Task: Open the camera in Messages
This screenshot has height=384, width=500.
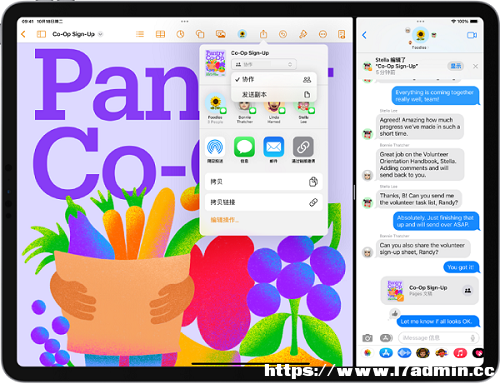Action: pyautogui.click(x=367, y=338)
